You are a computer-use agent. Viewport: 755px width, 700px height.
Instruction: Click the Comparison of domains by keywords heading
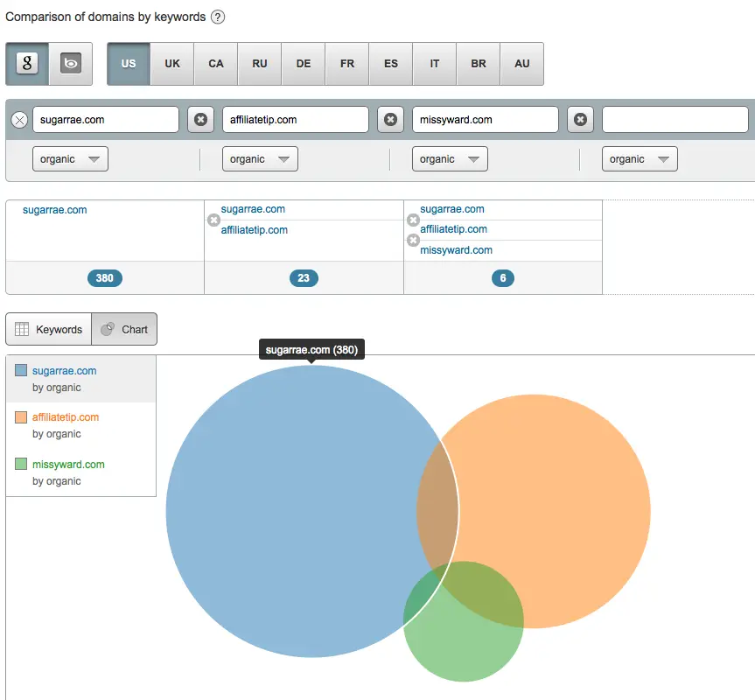(106, 17)
